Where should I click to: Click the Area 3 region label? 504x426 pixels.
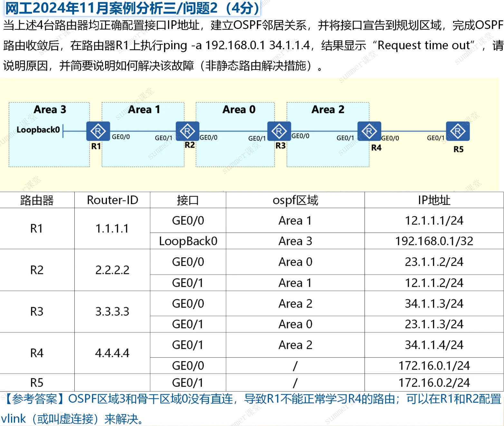tap(50, 109)
